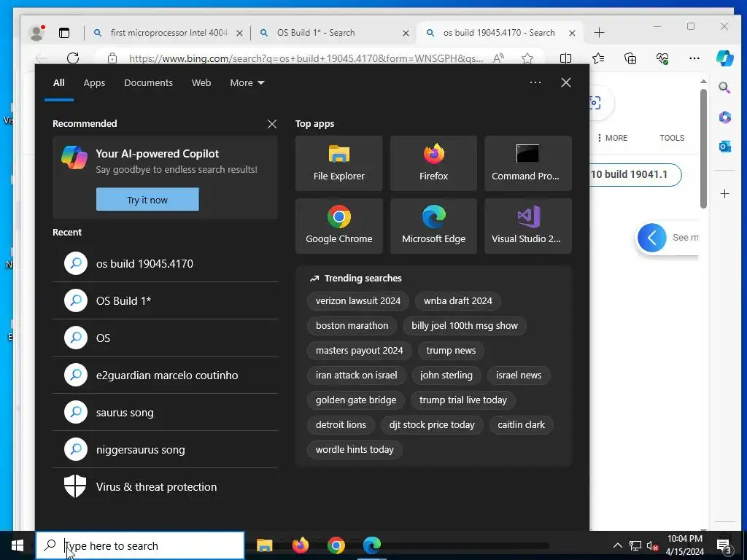Select the Documents search filter tab

(x=148, y=83)
